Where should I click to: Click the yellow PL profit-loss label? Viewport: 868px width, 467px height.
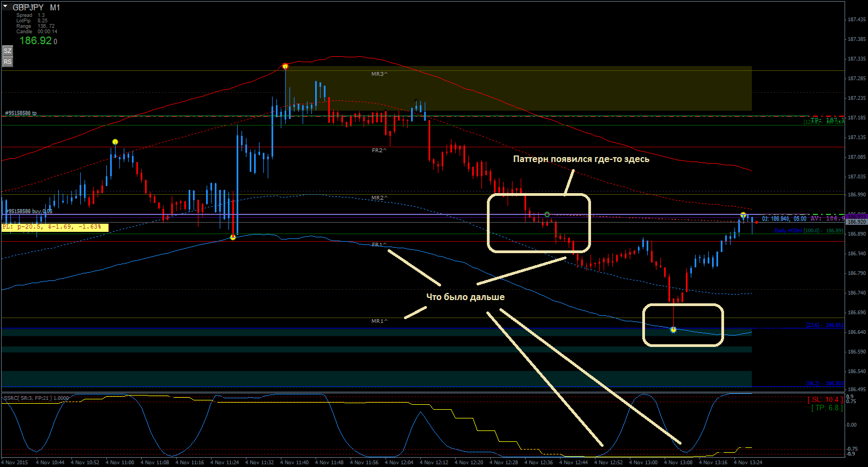point(55,227)
